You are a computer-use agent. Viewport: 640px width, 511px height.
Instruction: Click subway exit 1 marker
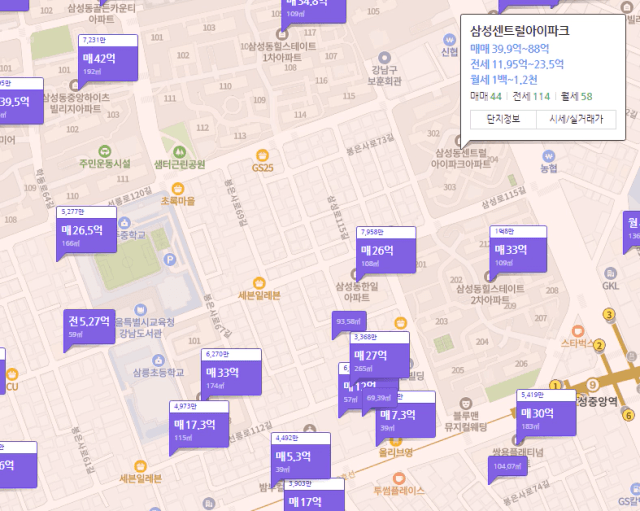[555, 386]
